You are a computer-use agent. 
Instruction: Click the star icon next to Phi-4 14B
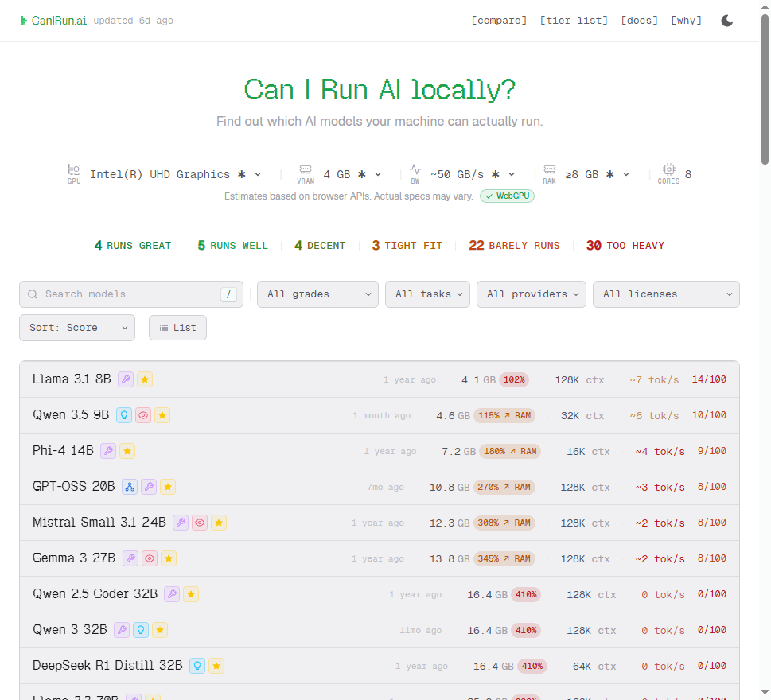coord(127,451)
